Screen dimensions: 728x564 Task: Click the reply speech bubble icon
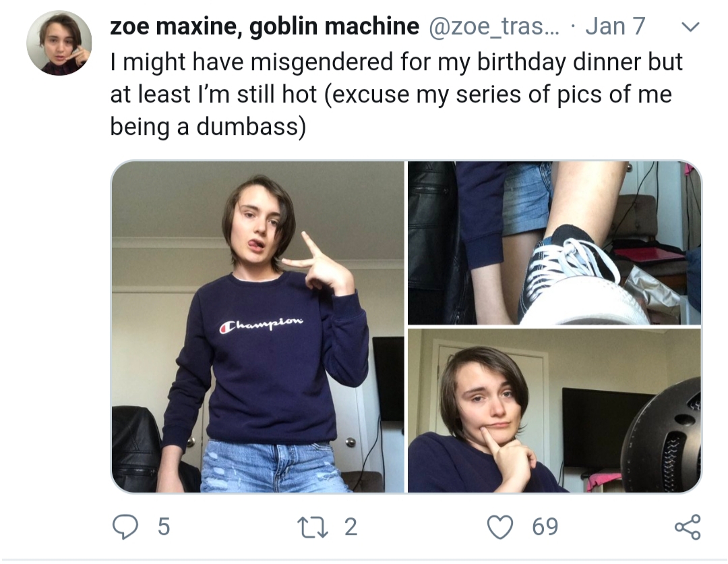125,526
